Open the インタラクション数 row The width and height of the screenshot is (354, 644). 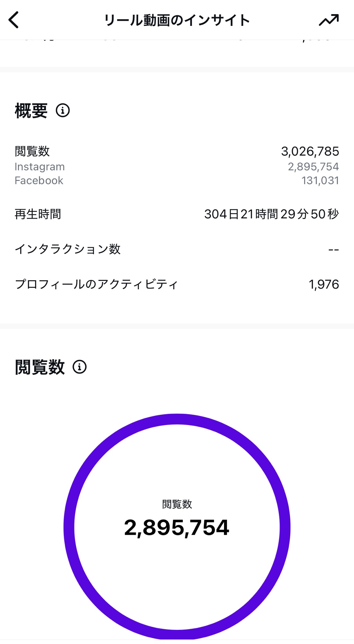point(68,249)
